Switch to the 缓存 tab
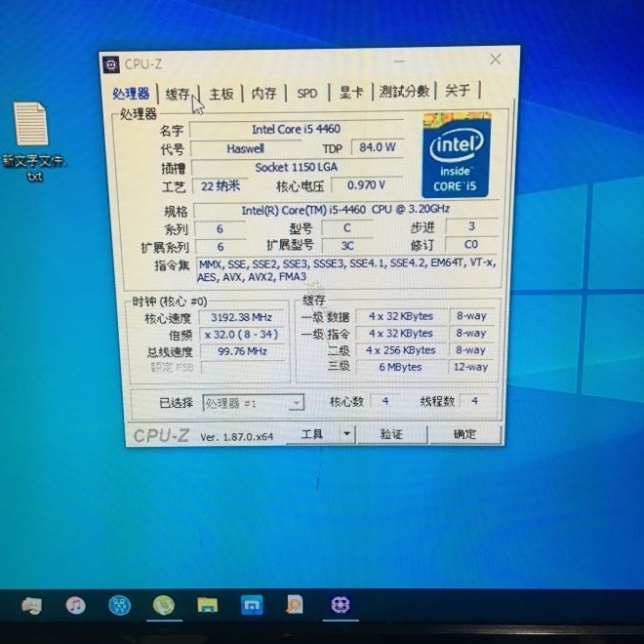Image resolution: width=644 pixels, height=644 pixels. [x=178, y=94]
